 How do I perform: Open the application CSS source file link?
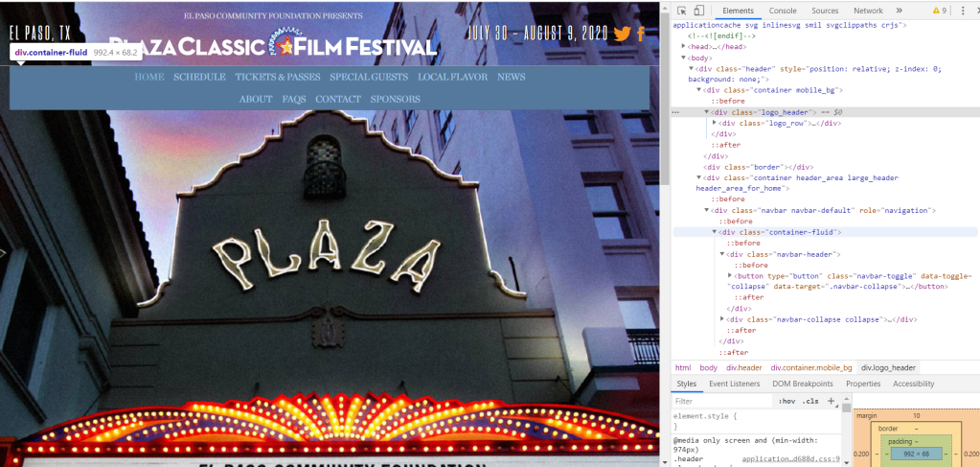[x=790, y=459]
